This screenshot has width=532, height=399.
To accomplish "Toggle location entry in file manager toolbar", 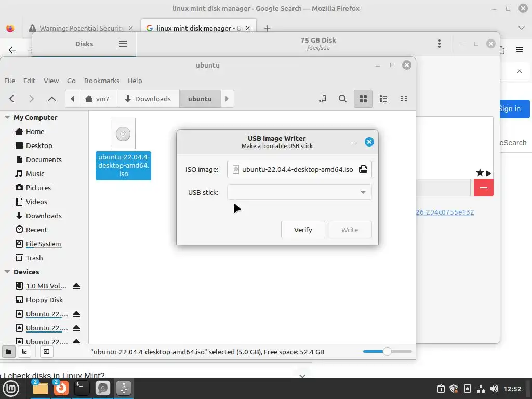I will pos(323,99).
